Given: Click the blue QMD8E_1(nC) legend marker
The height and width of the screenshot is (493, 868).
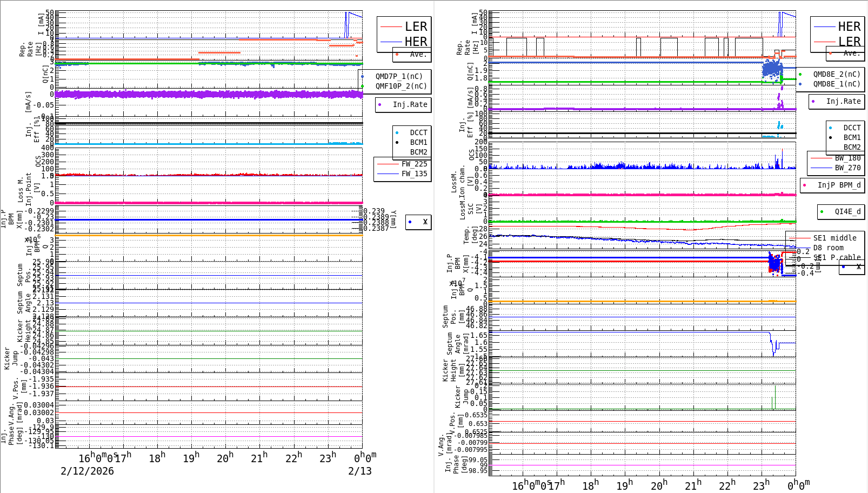Looking at the screenshot, I should 800,84.
